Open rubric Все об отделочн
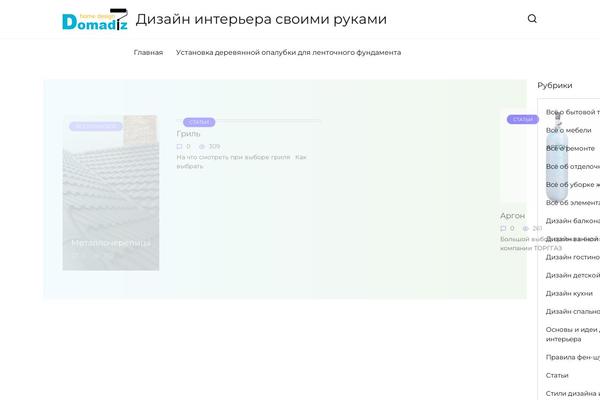 point(572,167)
